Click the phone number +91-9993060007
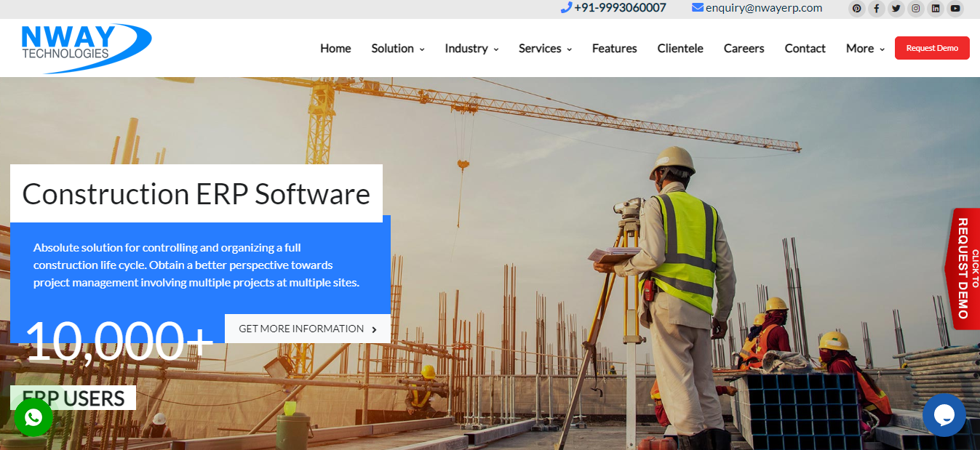Viewport: 980px width, 450px height. (618, 8)
